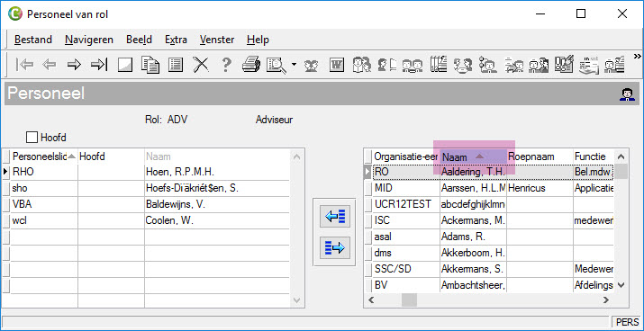Click the W document toolbar icon
This screenshot has height=331, width=644.
point(337,65)
